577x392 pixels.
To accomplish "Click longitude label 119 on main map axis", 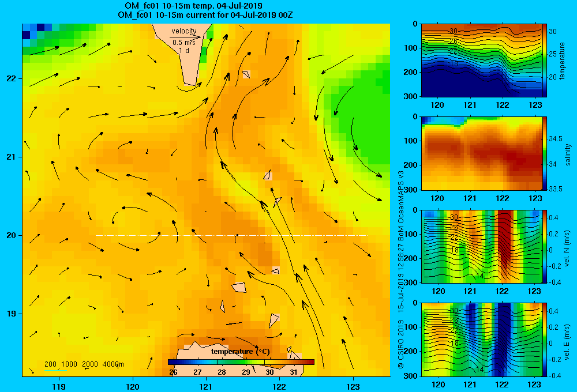I will 59,386.
